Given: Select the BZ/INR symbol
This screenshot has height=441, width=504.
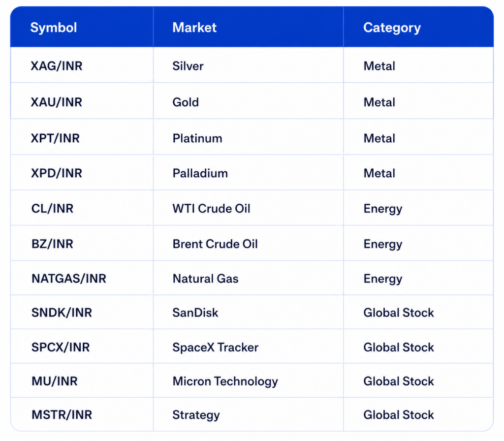Looking at the screenshot, I should click(x=52, y=244).
